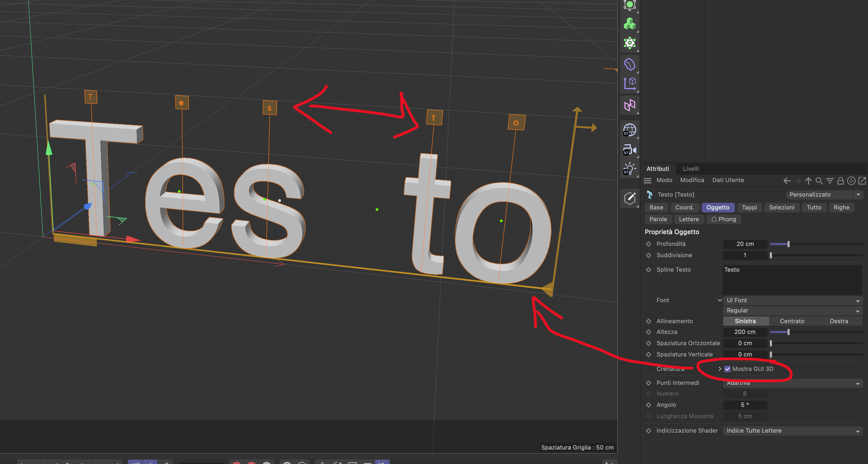Open the Indicizzazione Shader dropdown
Screen dimensions: 868x464
792,431
